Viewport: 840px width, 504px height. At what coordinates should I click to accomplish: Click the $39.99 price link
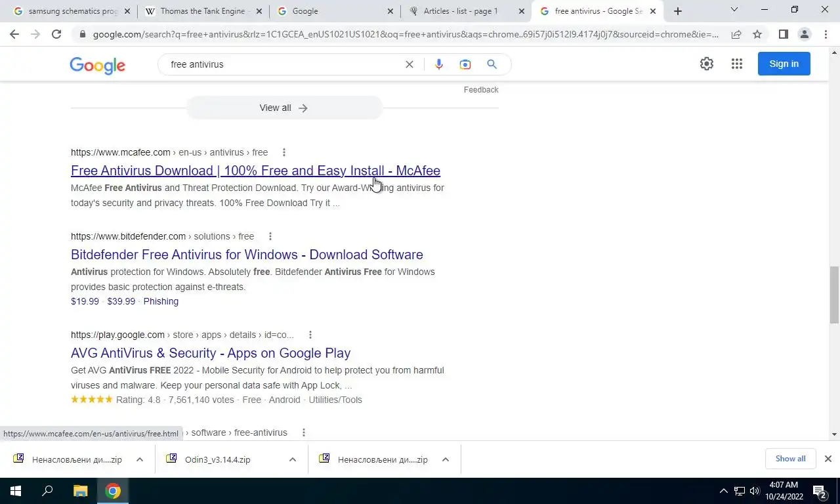121,301
